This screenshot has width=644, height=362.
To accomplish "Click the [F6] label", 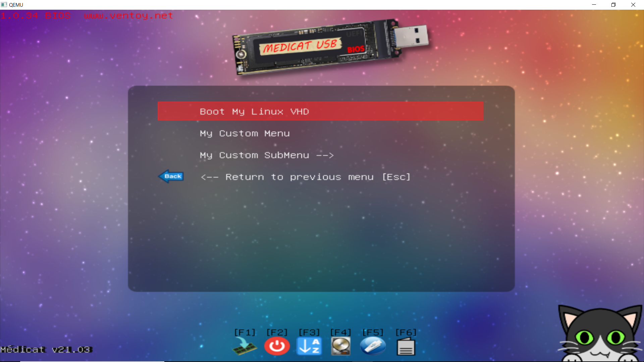I will coord(406,332).
